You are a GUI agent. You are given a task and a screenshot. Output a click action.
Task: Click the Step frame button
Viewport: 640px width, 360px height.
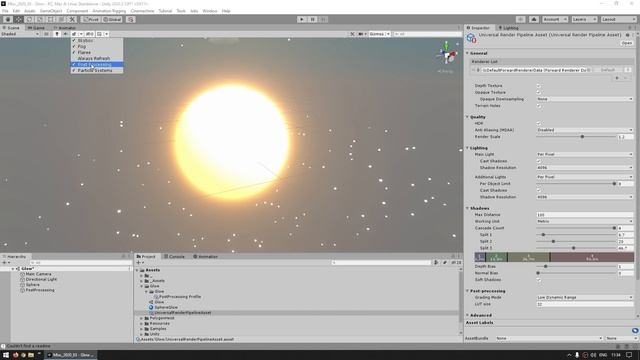323,19
